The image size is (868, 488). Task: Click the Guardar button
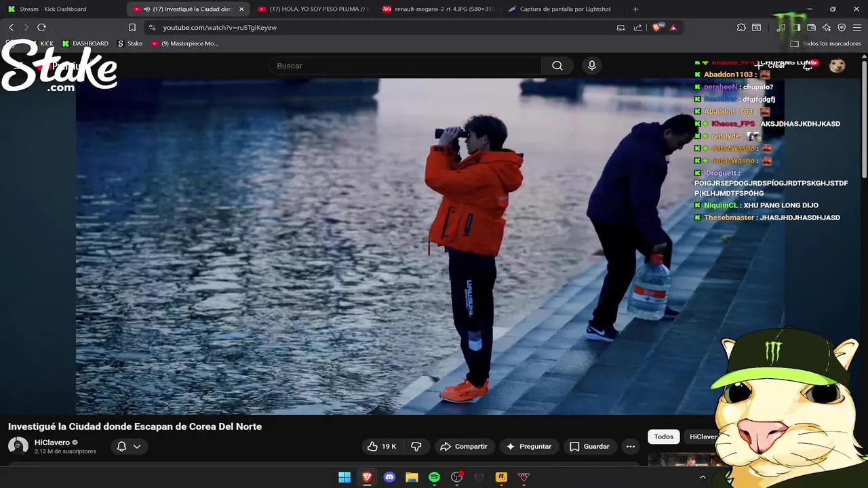589,447
